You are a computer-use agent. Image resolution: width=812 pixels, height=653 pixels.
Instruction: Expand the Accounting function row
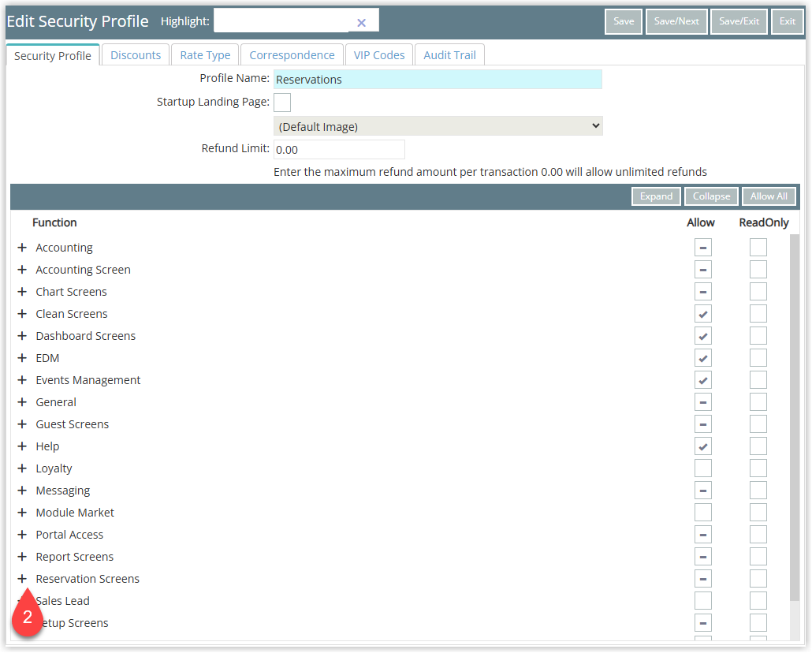[x=22, y=248]
